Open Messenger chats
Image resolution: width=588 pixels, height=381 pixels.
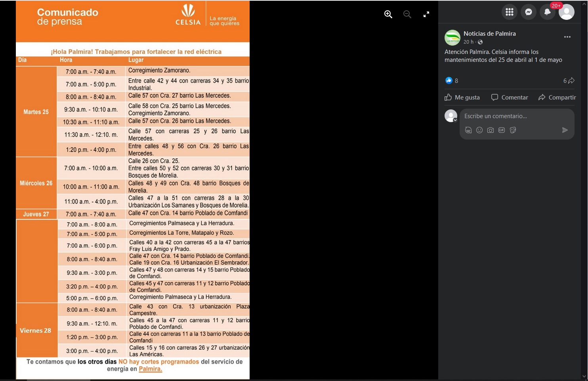tap(529, 12)
